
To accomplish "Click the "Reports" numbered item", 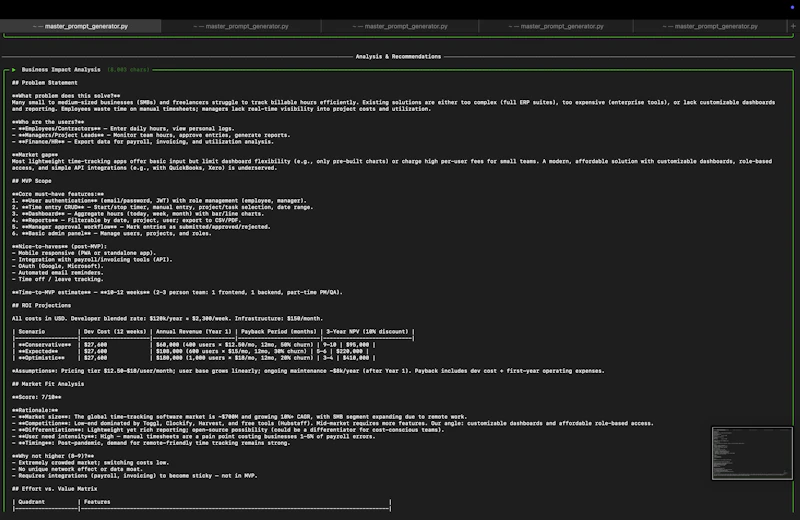I will 126,220.
